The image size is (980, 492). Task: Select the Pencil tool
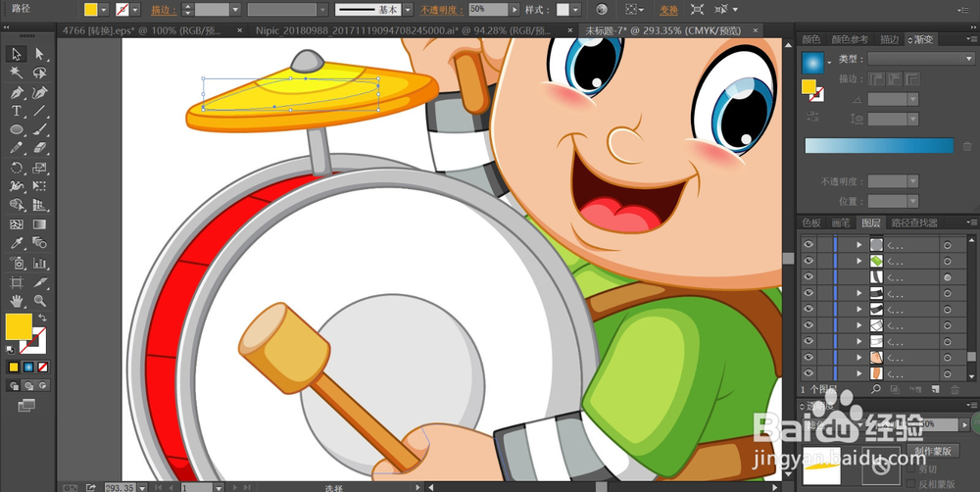[17, 148]
